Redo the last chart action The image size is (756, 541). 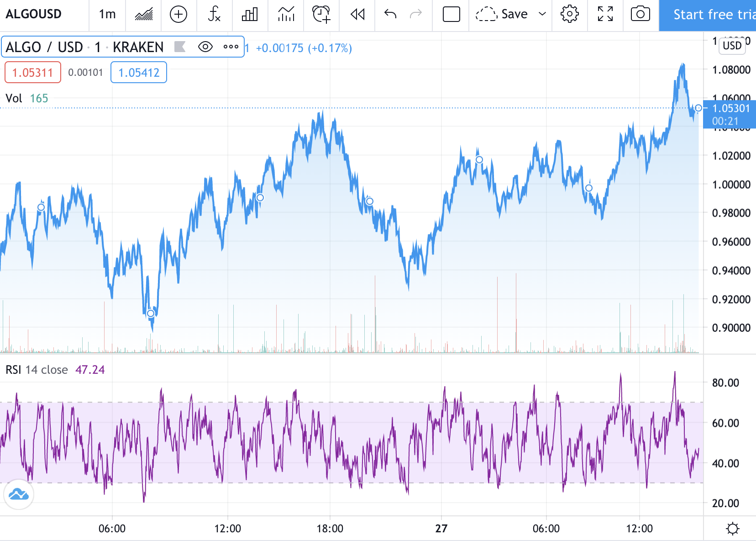click(x=416, y=14)
